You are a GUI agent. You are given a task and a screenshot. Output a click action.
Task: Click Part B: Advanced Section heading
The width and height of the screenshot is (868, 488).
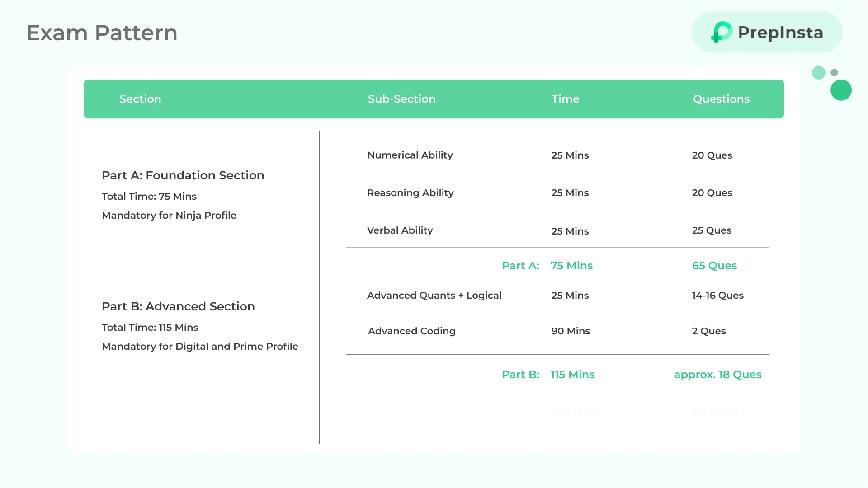click(x=178, y=306)
